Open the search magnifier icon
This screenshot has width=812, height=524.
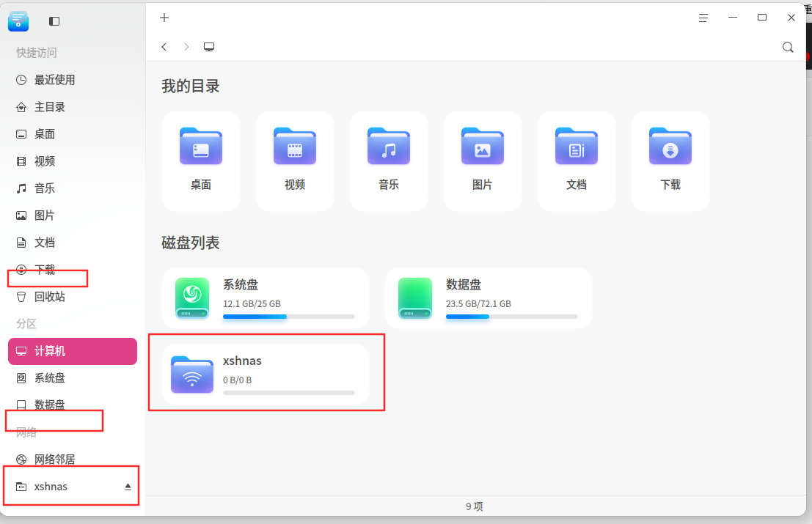[x=788, y=46]
